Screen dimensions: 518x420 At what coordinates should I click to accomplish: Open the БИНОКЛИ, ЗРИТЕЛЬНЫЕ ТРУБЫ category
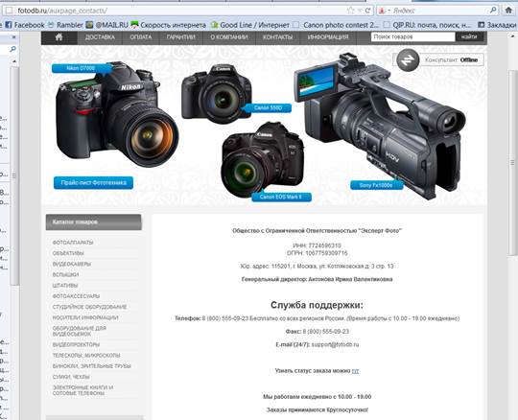pos(91,366)
